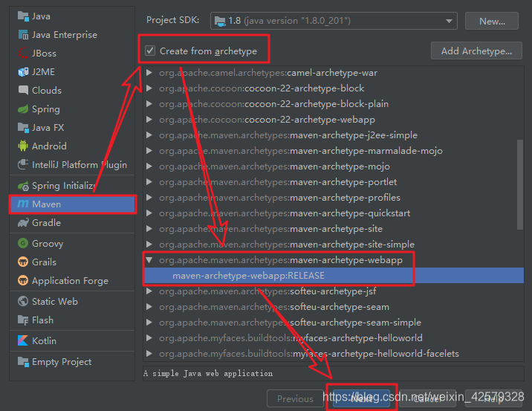The image size is (532, 411).
Task: Click the Add Archetype... button
Action: click(476, 51)
